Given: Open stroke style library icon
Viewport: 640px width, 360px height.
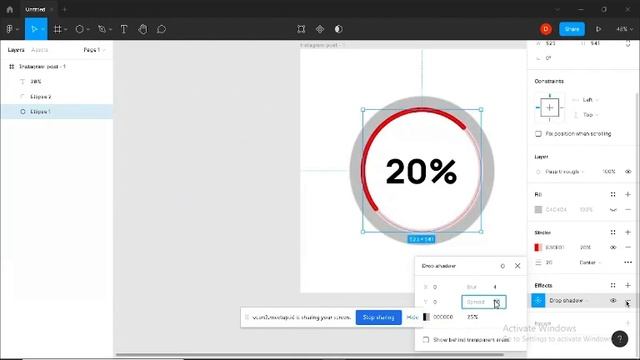Looking at the screenshot, I should [x=613, y=232].
